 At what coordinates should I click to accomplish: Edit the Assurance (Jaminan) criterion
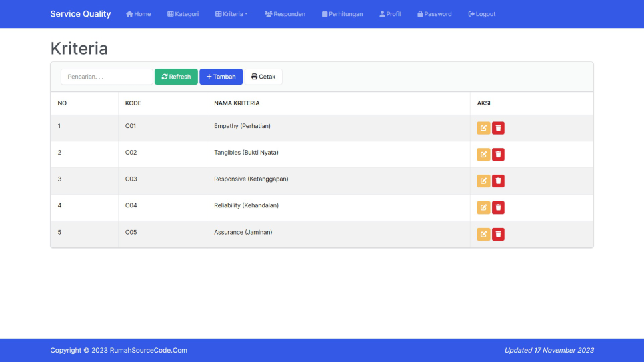(483, 234)
